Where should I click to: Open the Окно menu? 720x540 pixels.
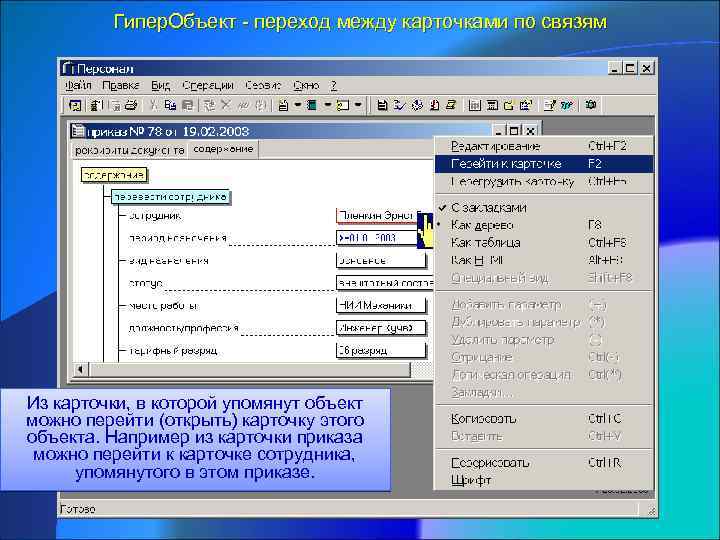point(306,85)
